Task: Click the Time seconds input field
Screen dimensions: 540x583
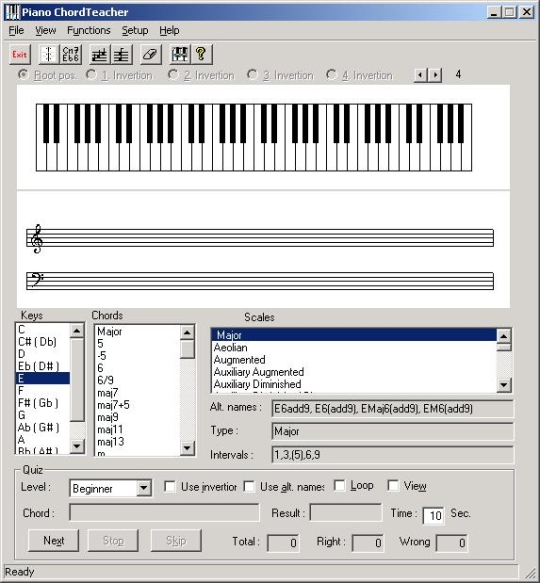Action: pos(433,515)
